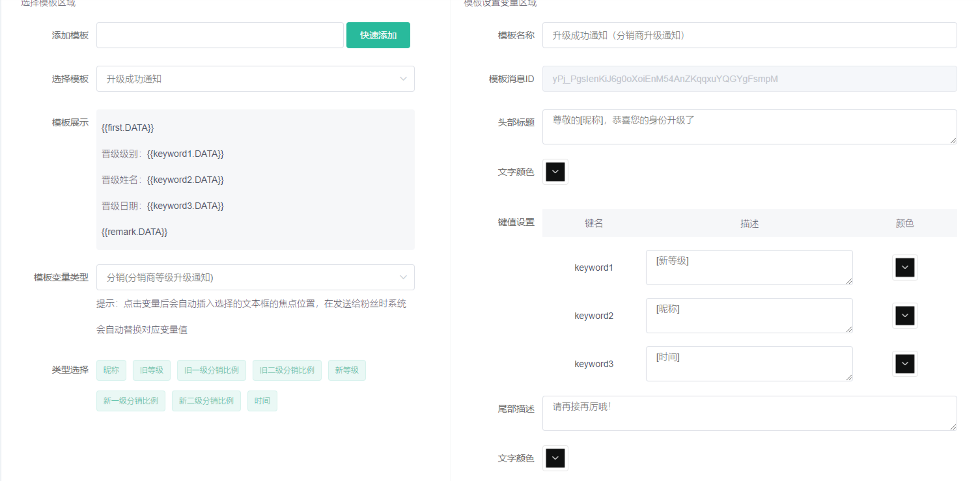Insert the 新等级 variable tag

coord(347,370)
